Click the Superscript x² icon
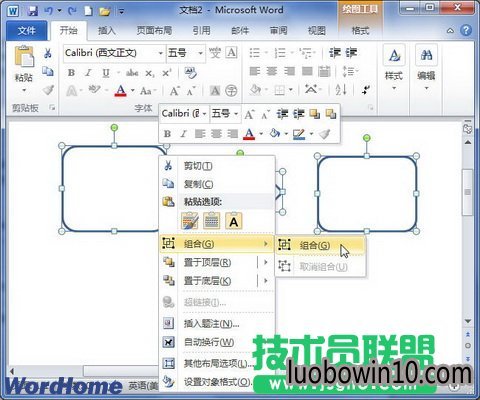This screenshot has width=480, height=400. pos(166,73)
